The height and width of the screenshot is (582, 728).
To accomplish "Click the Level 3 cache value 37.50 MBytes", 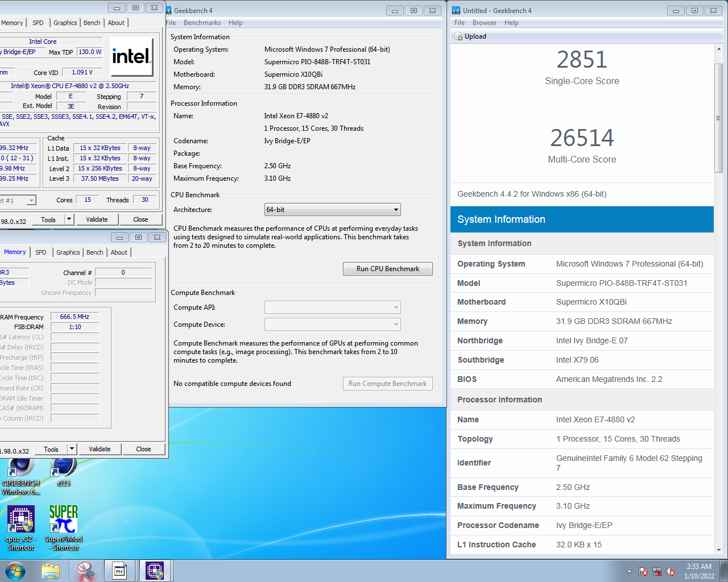I will [100, 178].
